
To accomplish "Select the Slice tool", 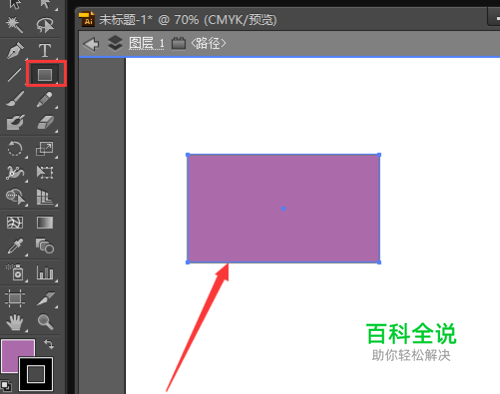I will (45, 298).
